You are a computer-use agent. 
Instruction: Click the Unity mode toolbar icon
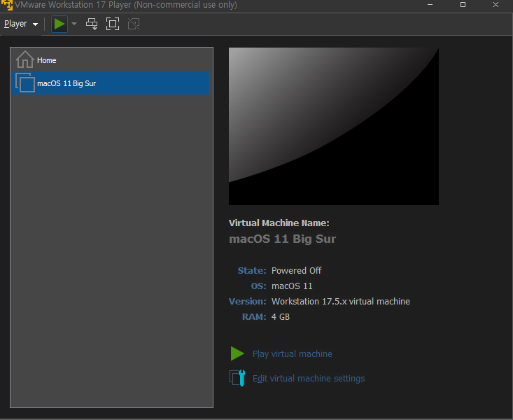tap(134, 24)
